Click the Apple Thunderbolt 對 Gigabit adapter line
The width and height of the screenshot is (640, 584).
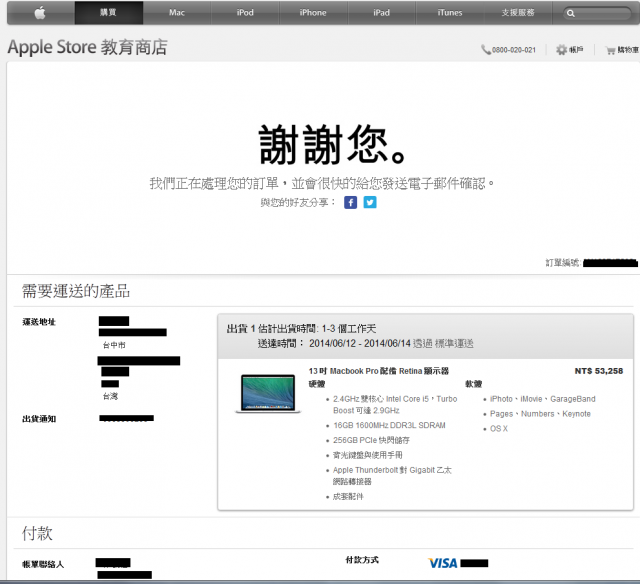coord(392,476)
